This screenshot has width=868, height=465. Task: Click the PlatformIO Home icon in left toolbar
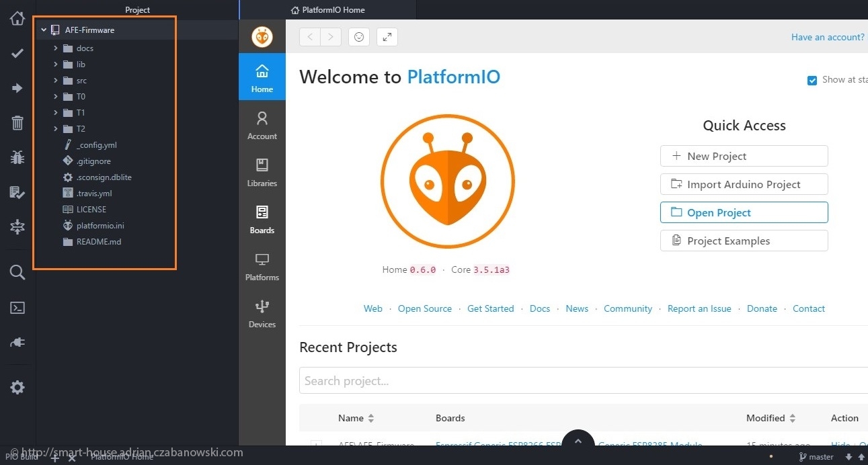17,18
